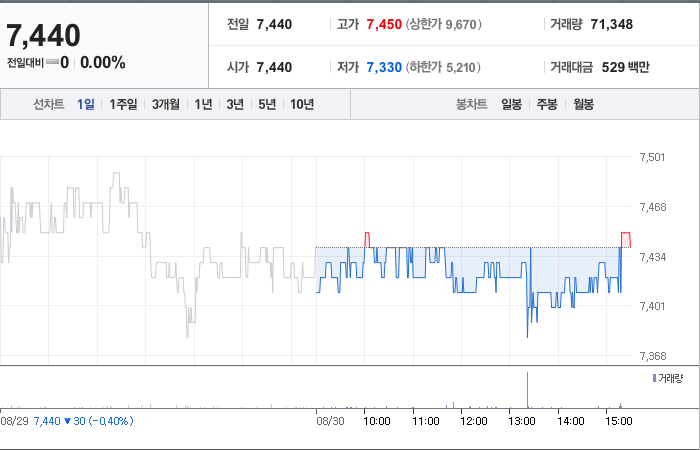The height and width of the screenshot is (450, 700).
Task: Click the 7,434 y-axis label
Action: point(653,257)
